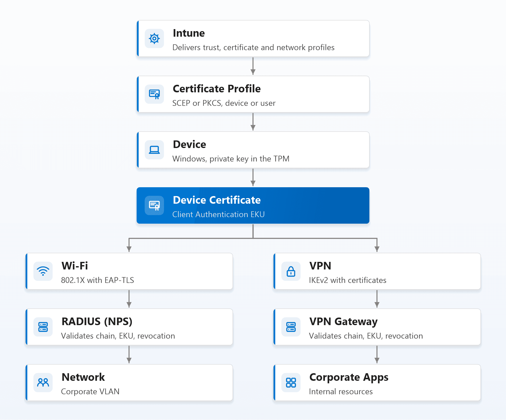Click the Corporate Apps grid icon

(291, 383)
